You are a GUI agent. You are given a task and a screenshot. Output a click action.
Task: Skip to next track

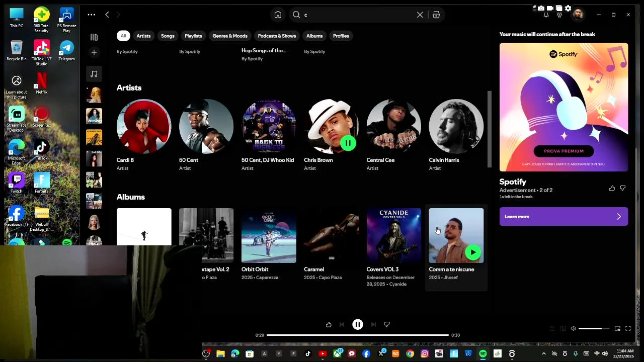[373, 325]
